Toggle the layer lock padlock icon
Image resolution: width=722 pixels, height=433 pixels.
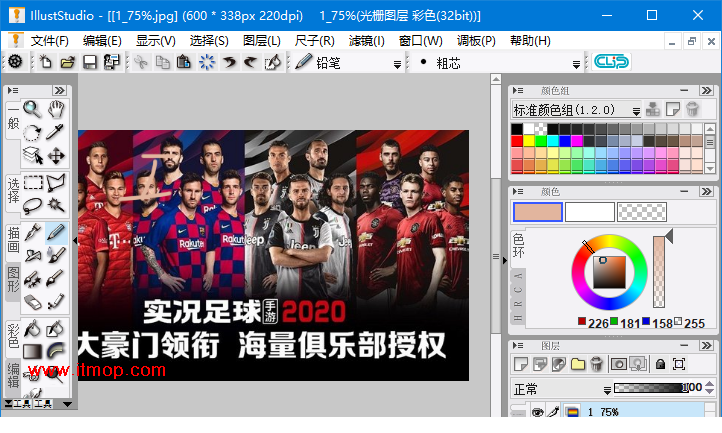click(x=660, y=364)
